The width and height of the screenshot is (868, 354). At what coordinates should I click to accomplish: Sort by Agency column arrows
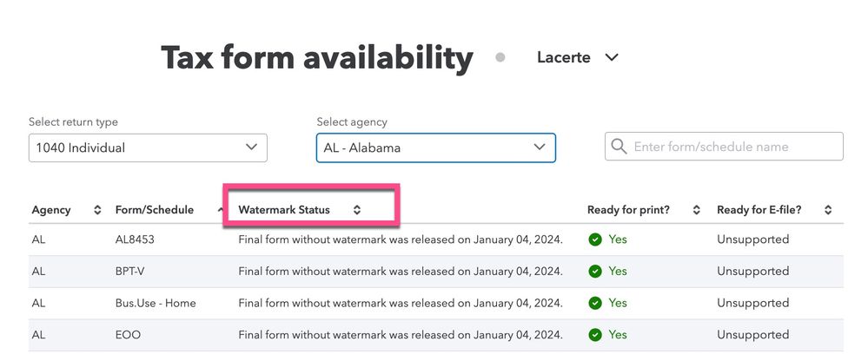click(x=97, y=210)
